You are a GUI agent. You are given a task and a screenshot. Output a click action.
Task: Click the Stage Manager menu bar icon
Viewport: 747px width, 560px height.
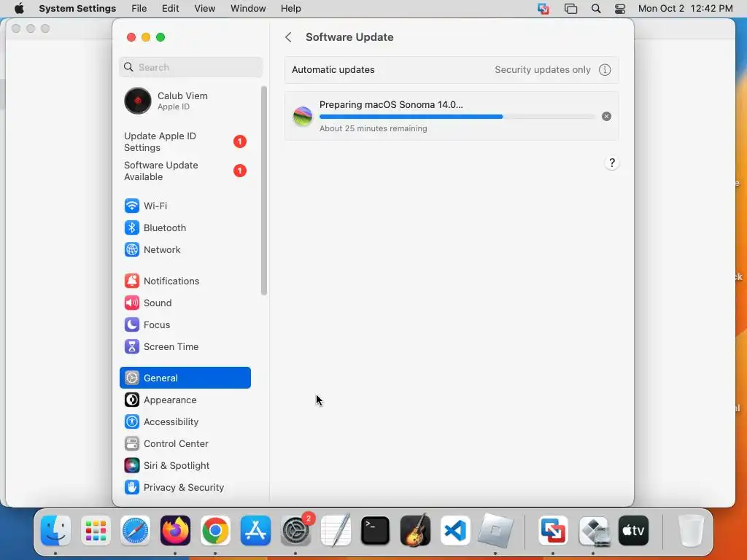[570, 9]
